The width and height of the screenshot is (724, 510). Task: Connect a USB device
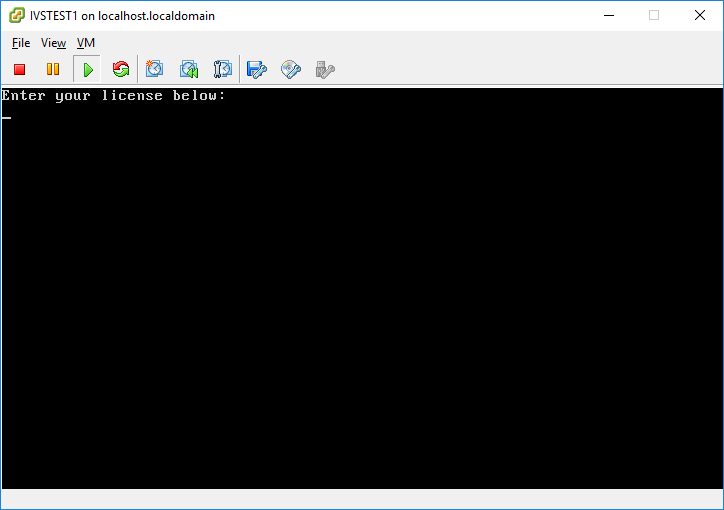tap(325, 70)
